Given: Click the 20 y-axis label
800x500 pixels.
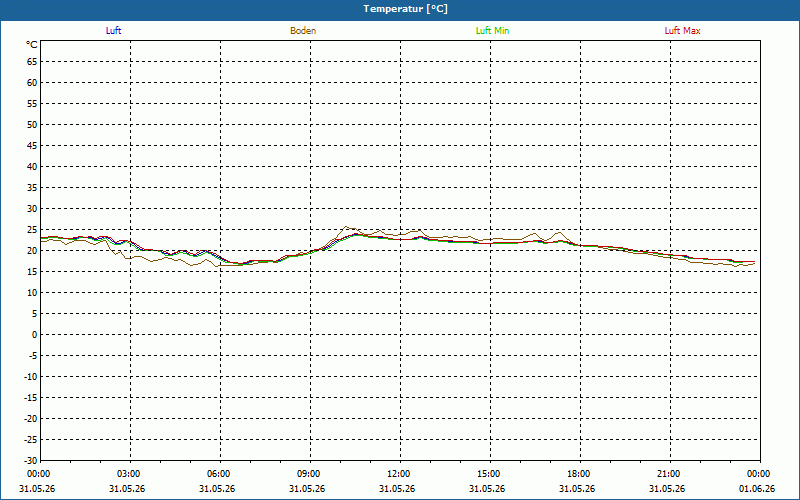Looking at the screenshot, I should point(32,251).
